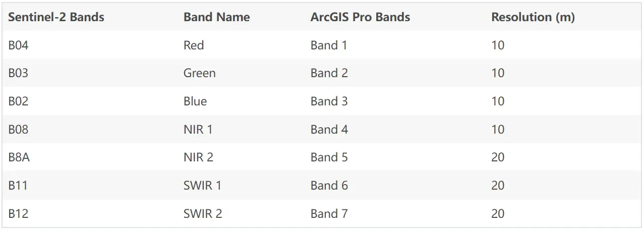Select the B11 cell
The height and width of the screenshot is (232, 644).
click(18, 186)
